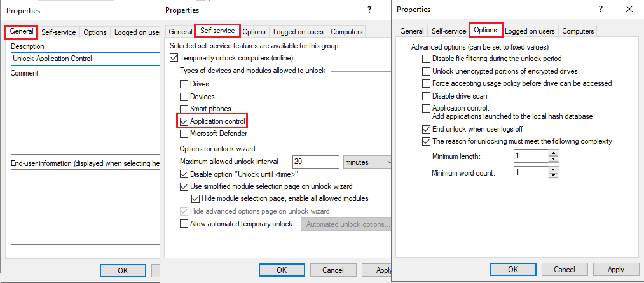Screen dimensions: 644x283
Task: Switch to Computers tab in the middle dialog
Action: click(346, 32)
